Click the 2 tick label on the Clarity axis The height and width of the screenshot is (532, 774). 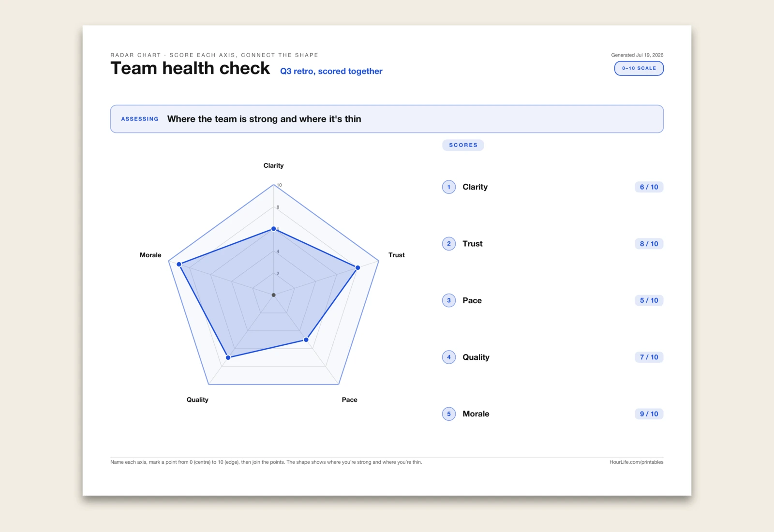[x=278, y=274]
